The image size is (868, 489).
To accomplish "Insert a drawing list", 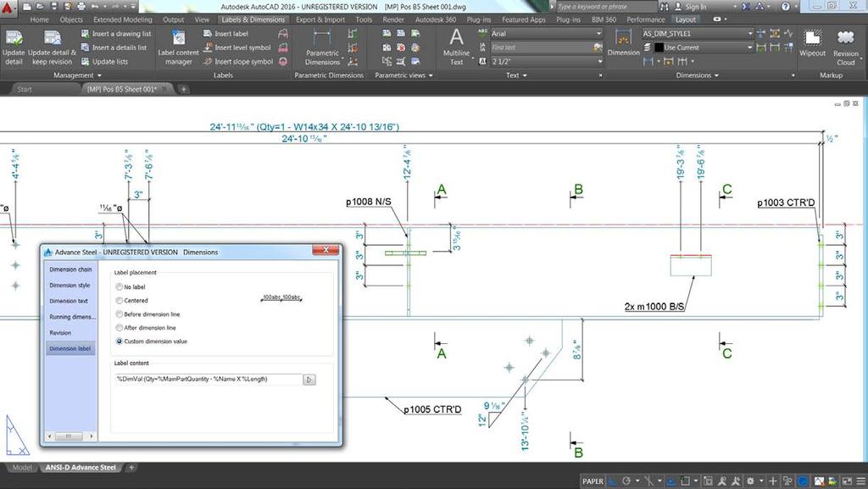I will tap(116, 34).
